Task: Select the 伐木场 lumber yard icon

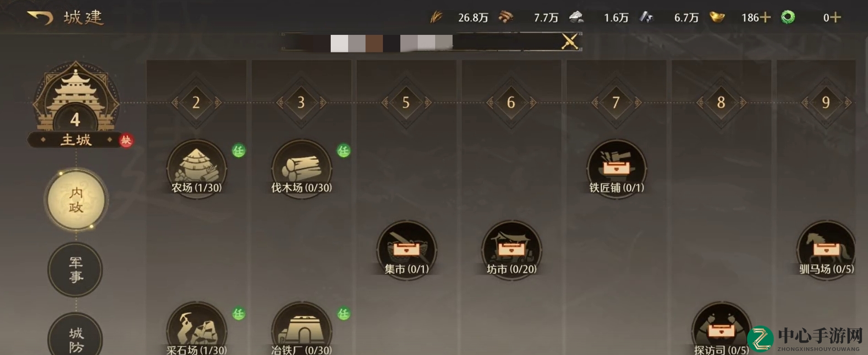Action: (x=301, y=169)
